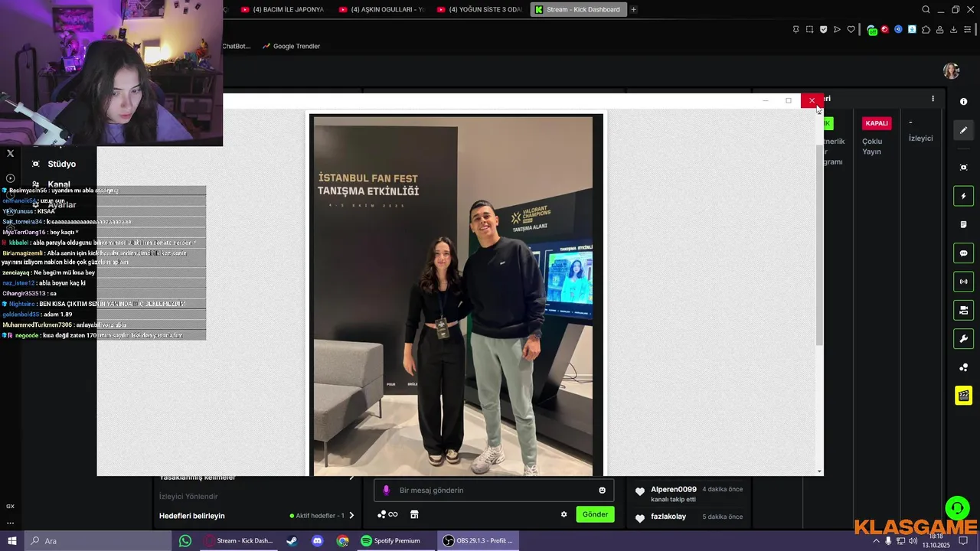Open the browser easy-setup sliders icon
The image size is (980, 551).
(x=967, y=29)
